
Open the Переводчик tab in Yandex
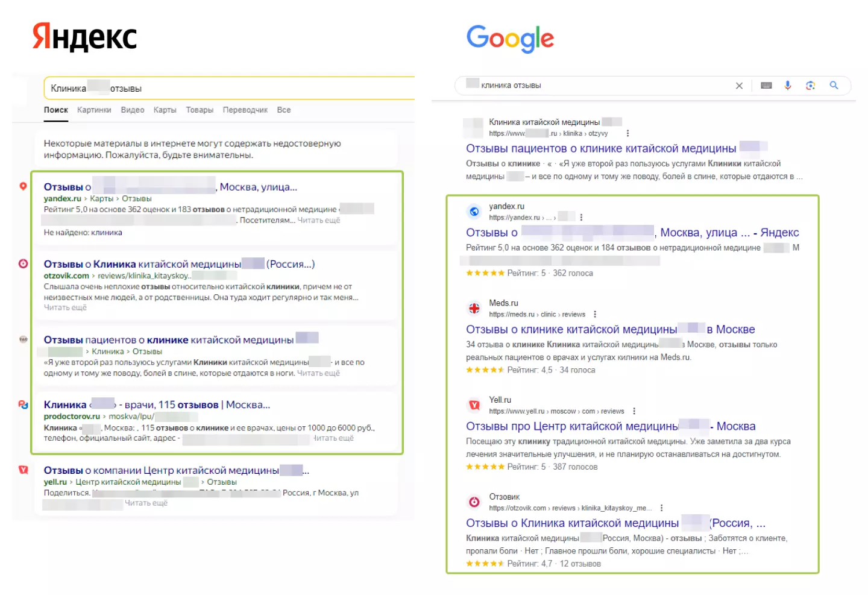tap(245, 110)
